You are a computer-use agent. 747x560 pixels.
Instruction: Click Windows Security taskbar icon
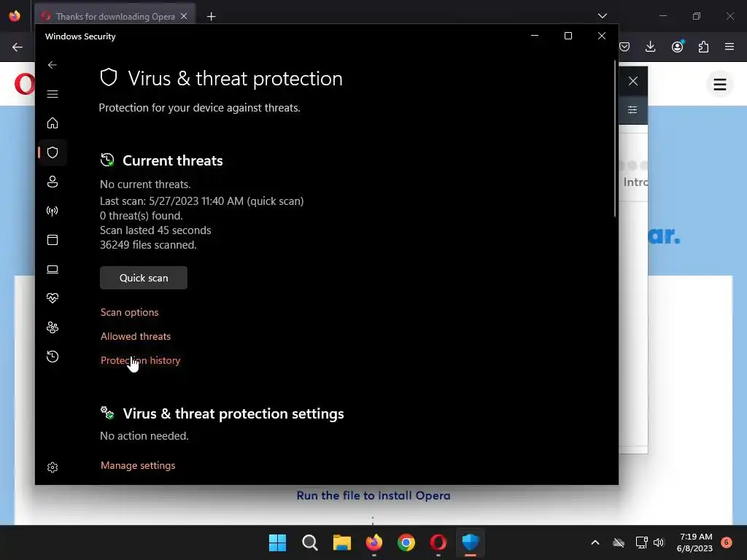[471, 542]
